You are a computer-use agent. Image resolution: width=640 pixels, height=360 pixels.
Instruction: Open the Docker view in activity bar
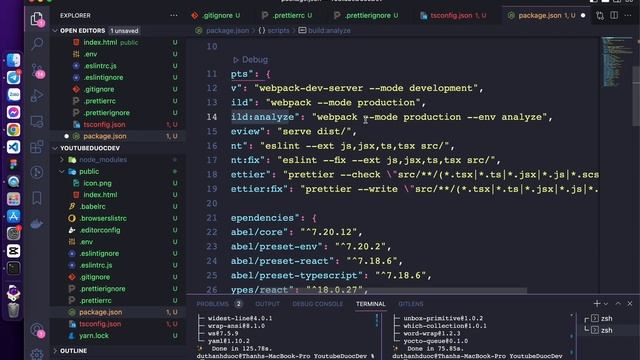click(x=37, y=224)
